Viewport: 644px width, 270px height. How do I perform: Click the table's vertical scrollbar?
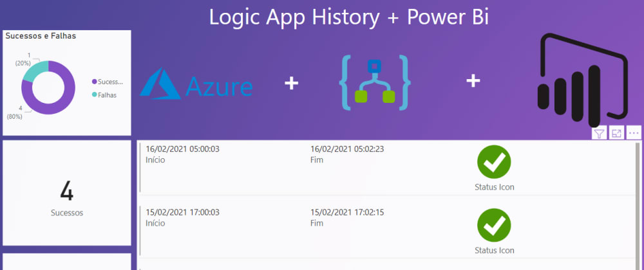coord(638,193)
